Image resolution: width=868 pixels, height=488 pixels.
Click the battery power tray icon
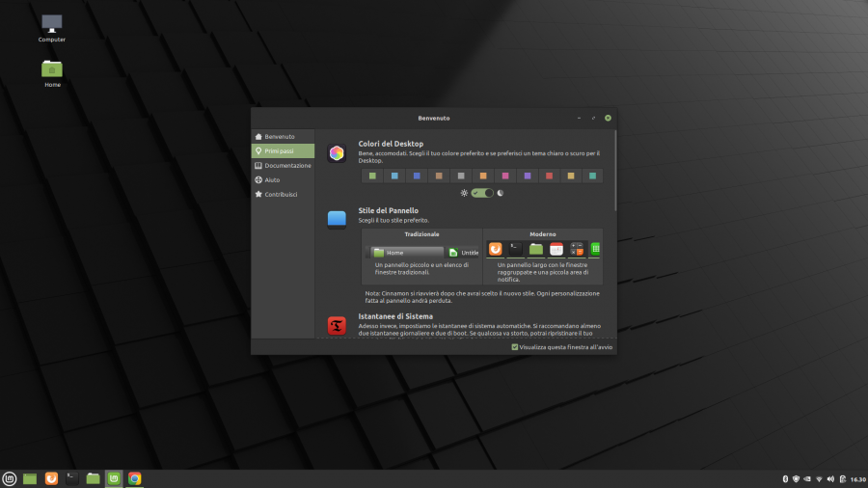pyautogui.click(x=843, y=479)
